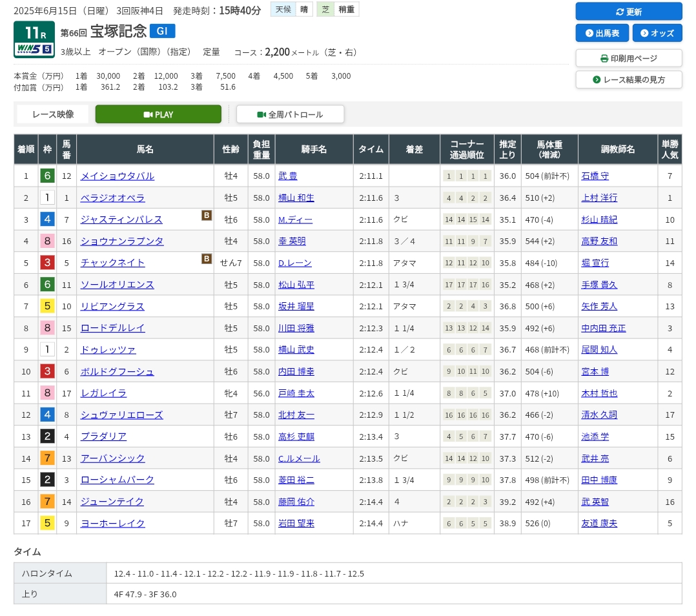Click the B blinker icon for ジャスティンパレス
Image resolution: width=696 pixels, height=616 pixels.
coord(207,215)
